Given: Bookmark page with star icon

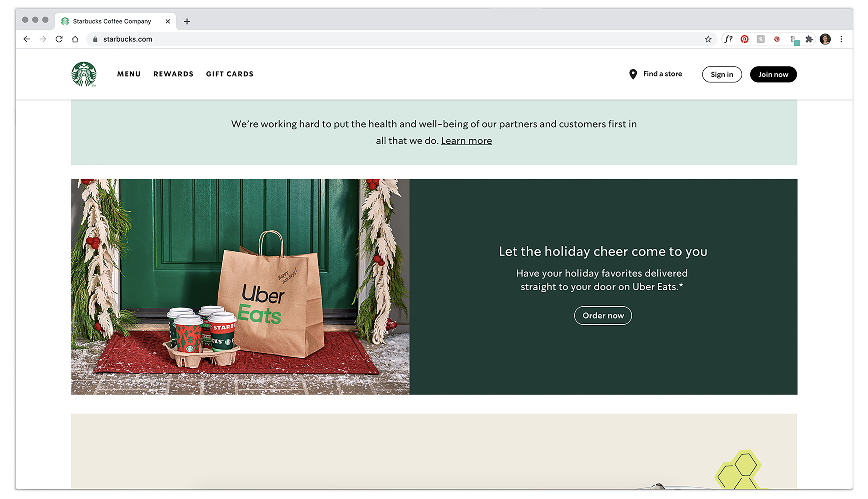Looking at the screenshot, I should (x=708, y=39).
